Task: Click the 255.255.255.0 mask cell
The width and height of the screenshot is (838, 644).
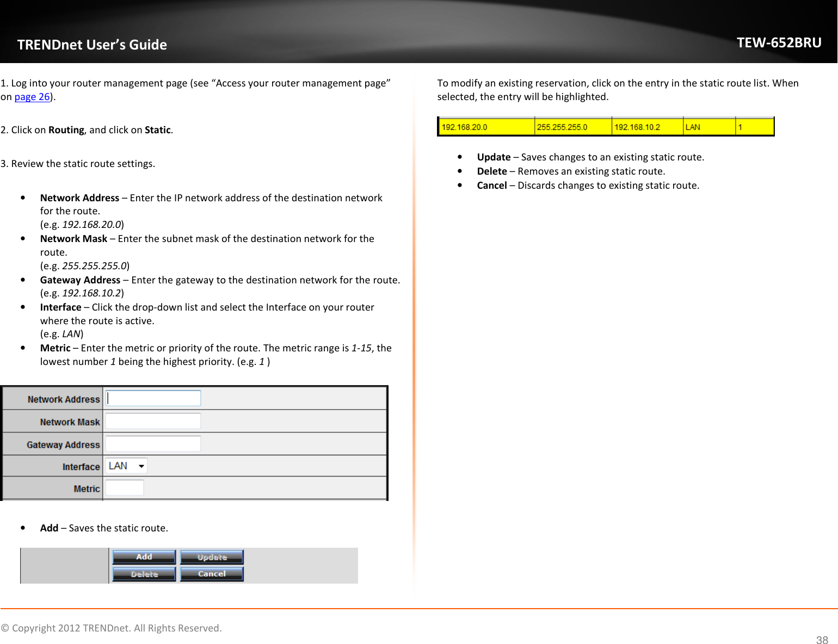Action: point(574,127)
